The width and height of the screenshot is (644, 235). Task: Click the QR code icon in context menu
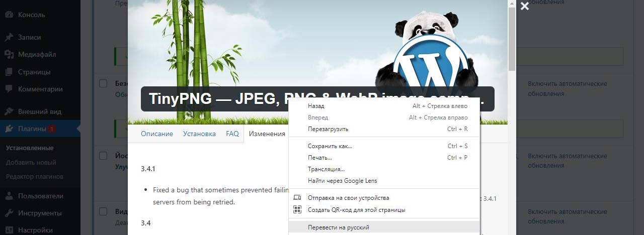tap(297, 210)
